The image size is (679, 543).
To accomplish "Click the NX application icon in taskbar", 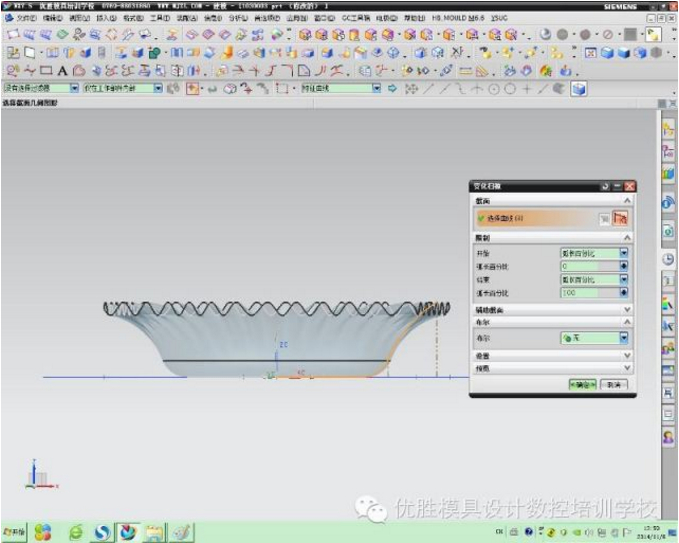I will pos(129,532).
